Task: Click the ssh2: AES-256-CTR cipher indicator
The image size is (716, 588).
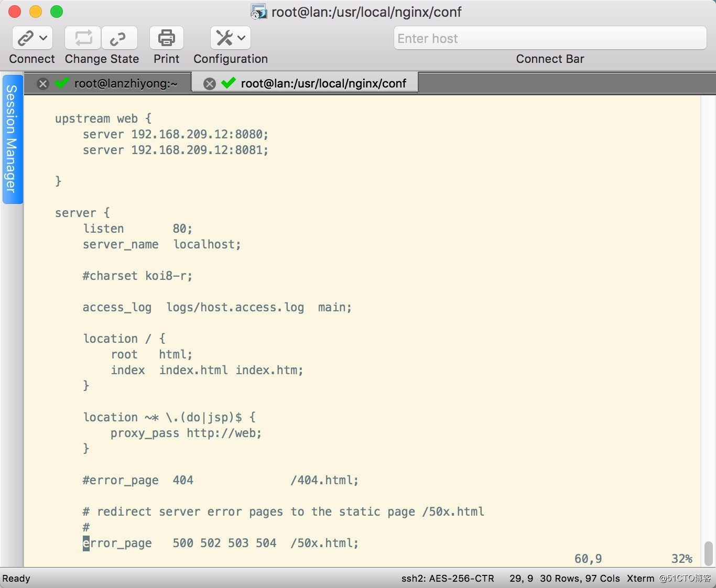Action: pos(447,579)
